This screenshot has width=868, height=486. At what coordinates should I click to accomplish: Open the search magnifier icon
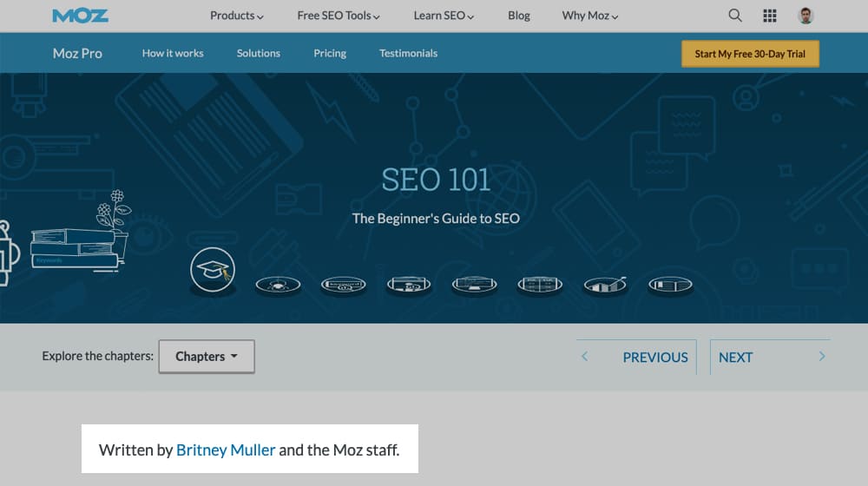click(x=735, y=16)
